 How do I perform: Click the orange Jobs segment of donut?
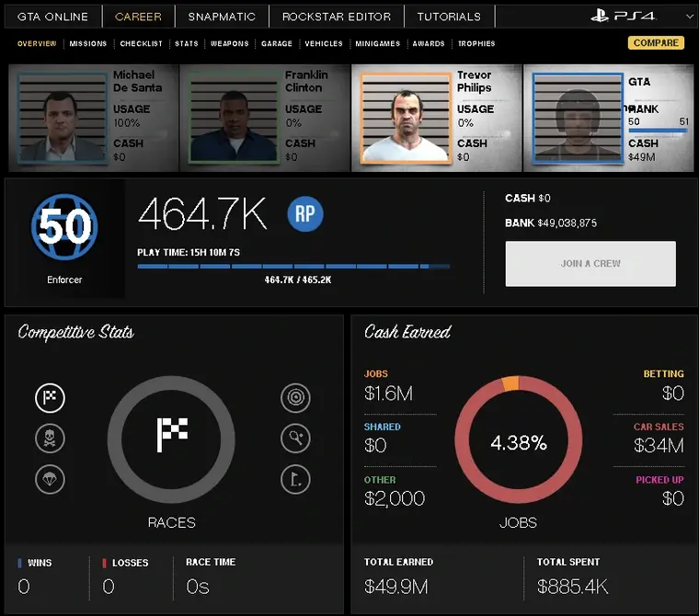tap(510, 383)
